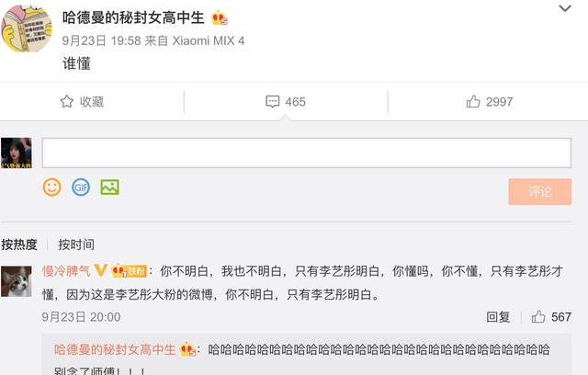This screenshot has height=375, width=588.
Task: Sort comments by 按热度
Action: pyautogui.click(x=19, y=244)
